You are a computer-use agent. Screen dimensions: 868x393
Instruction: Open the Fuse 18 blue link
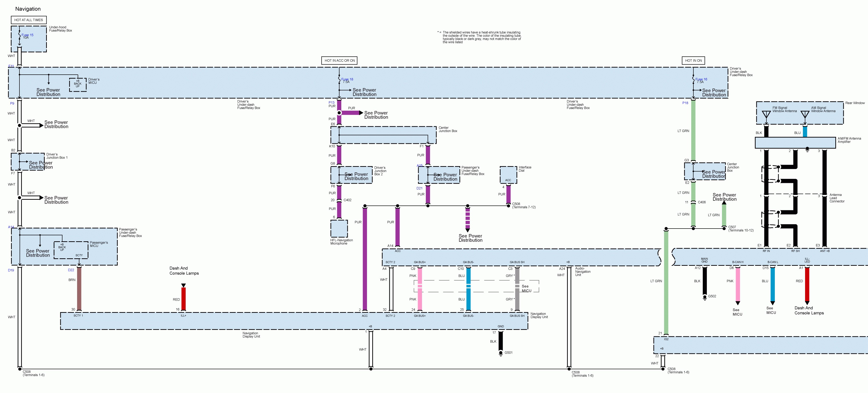347,79
